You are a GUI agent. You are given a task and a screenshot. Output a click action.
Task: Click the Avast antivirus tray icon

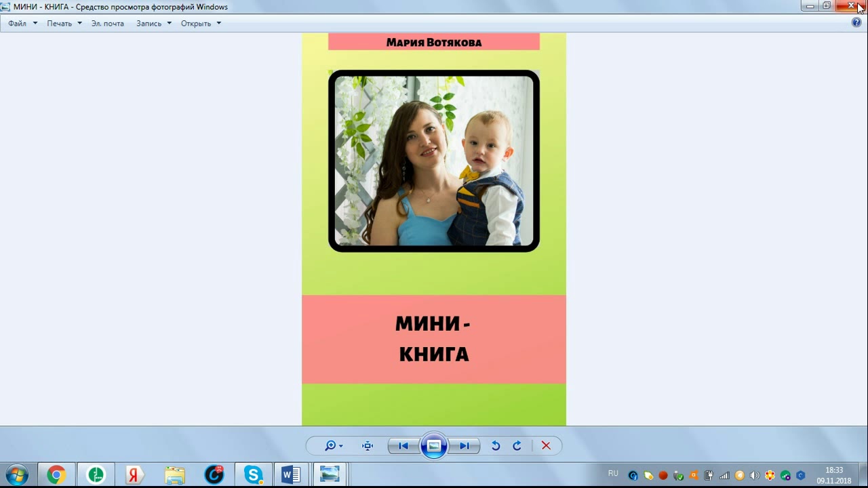tap(693, 475)
